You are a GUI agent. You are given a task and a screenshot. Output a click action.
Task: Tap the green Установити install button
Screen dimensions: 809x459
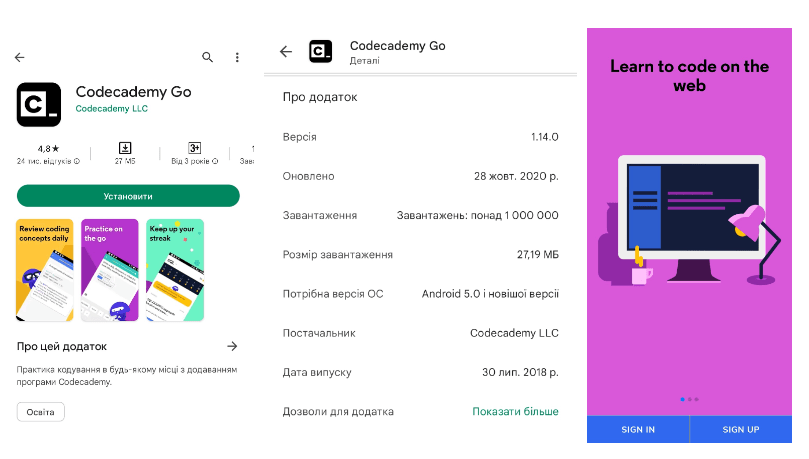(x=128, y=196)
